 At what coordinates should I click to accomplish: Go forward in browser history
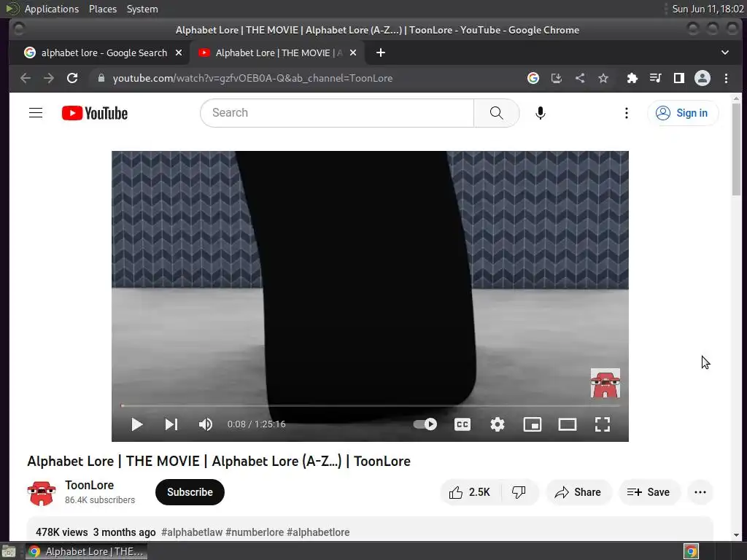point(49,78)
